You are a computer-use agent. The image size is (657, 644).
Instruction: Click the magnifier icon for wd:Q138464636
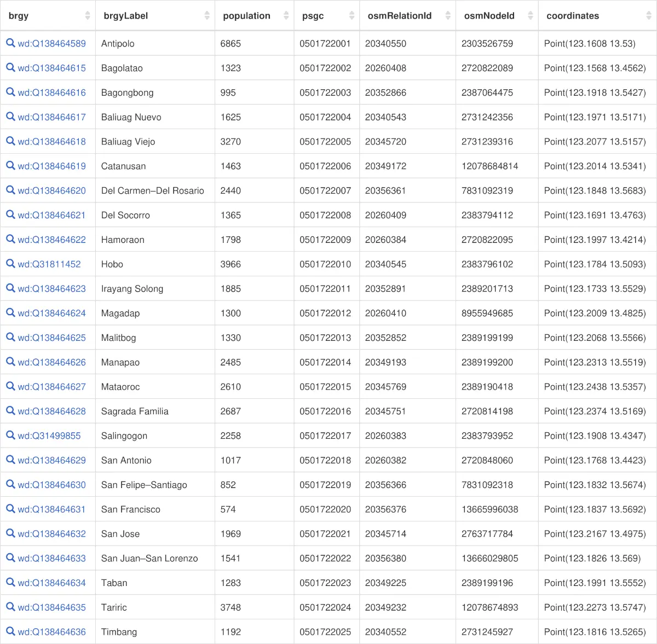pyautogui.click(x=10, y=631)
